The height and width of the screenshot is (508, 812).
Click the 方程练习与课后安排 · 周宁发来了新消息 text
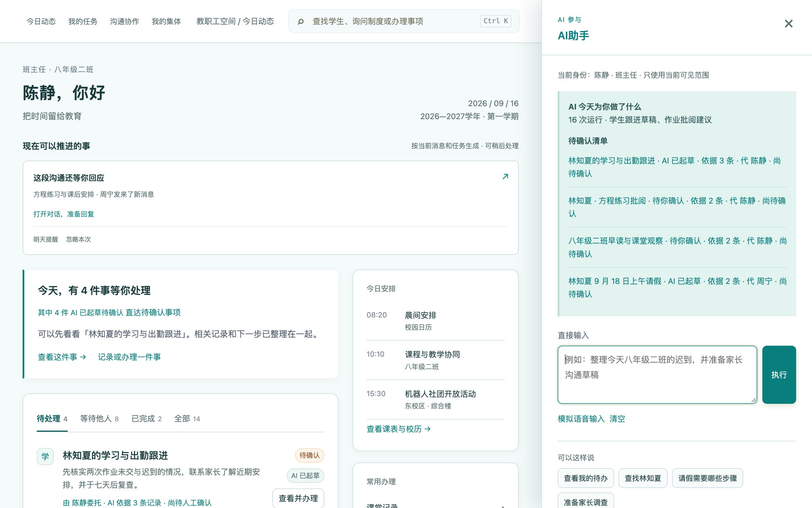pyautogui.click(x=94, y=194)
